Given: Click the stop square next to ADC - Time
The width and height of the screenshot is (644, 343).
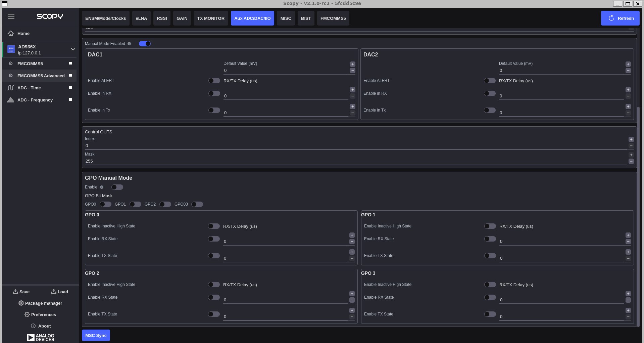Looking at the screenshot, I should coord(70,87).
